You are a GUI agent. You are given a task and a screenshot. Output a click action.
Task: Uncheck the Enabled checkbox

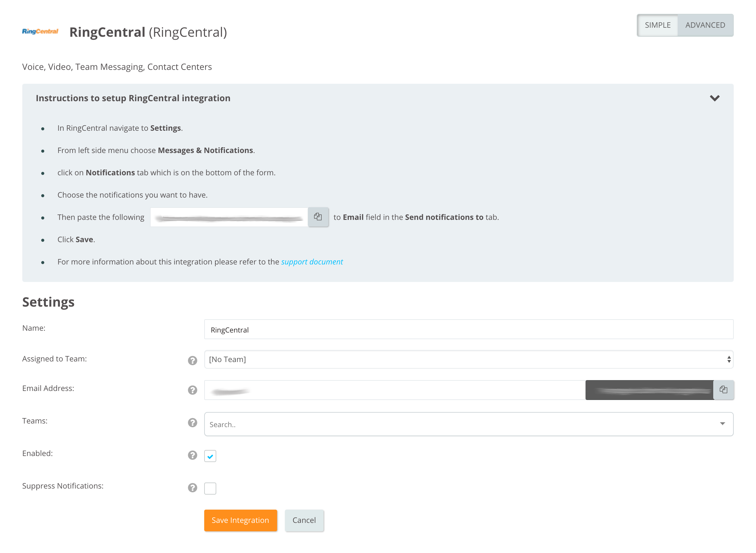coord(210,456)
